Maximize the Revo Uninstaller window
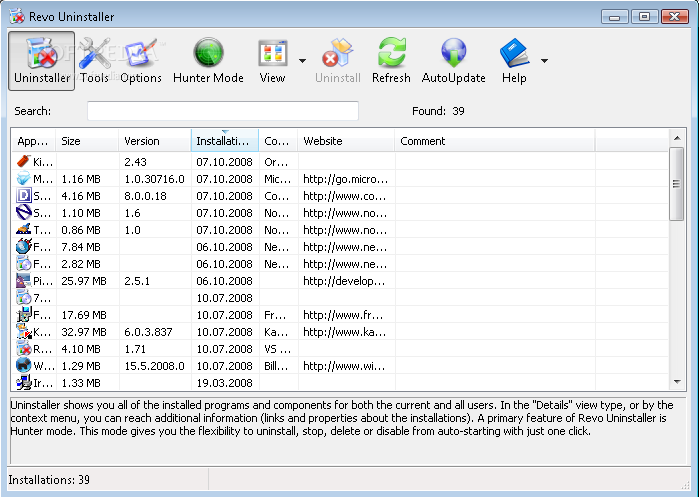 point(644,17)
